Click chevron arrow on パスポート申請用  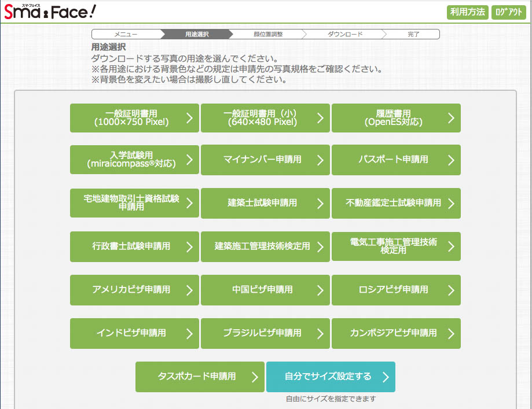[451, 160]
